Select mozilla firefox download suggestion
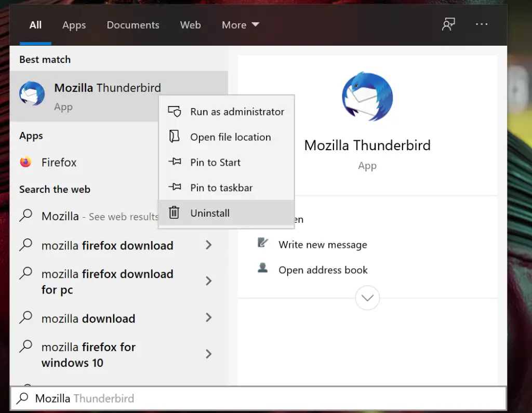532x413 pixels. (107, 245)
